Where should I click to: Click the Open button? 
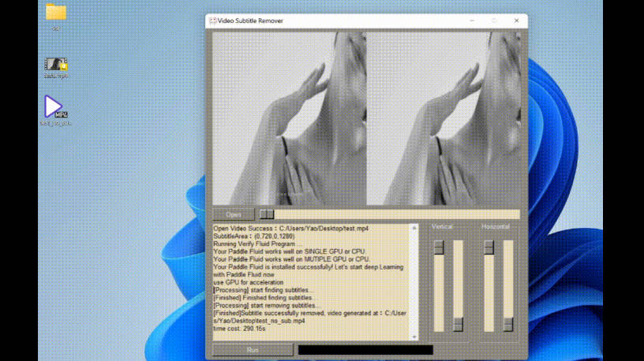[234, 214]
